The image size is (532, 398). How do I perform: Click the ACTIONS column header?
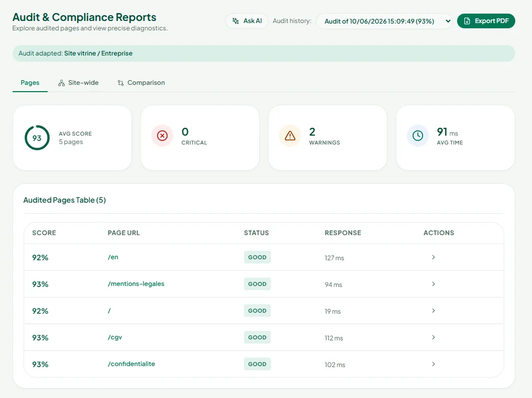(439, 233)
